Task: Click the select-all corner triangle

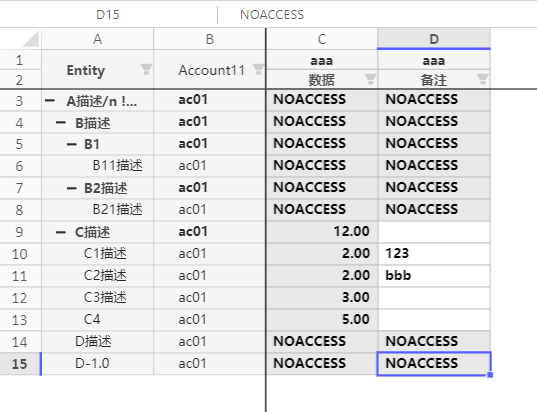Action: coord(31,38)
